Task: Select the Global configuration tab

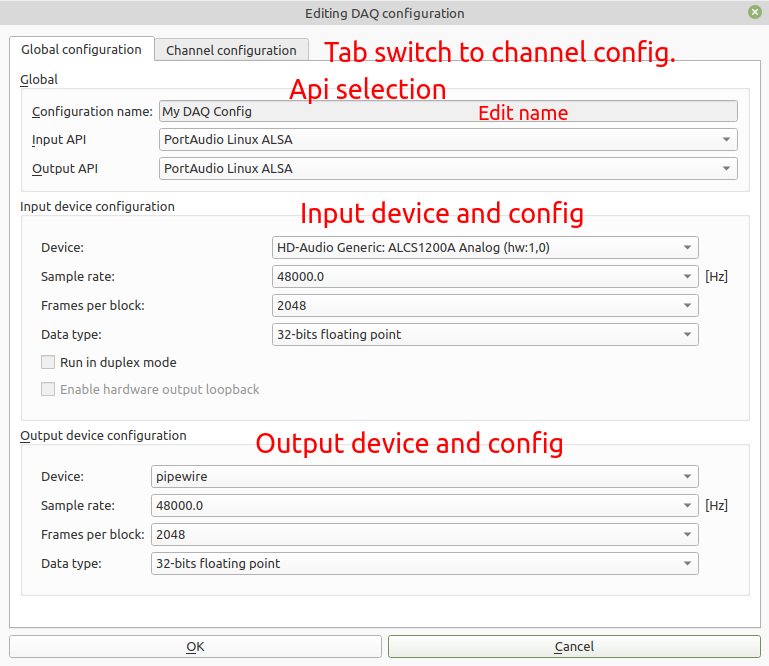Action: 81,49
